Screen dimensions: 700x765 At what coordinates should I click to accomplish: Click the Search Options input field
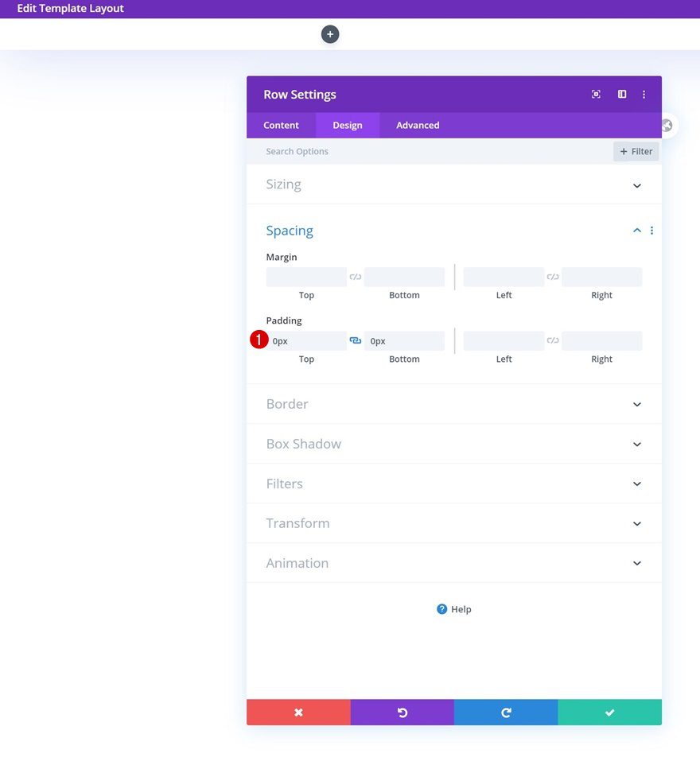[x=334, y=151]
